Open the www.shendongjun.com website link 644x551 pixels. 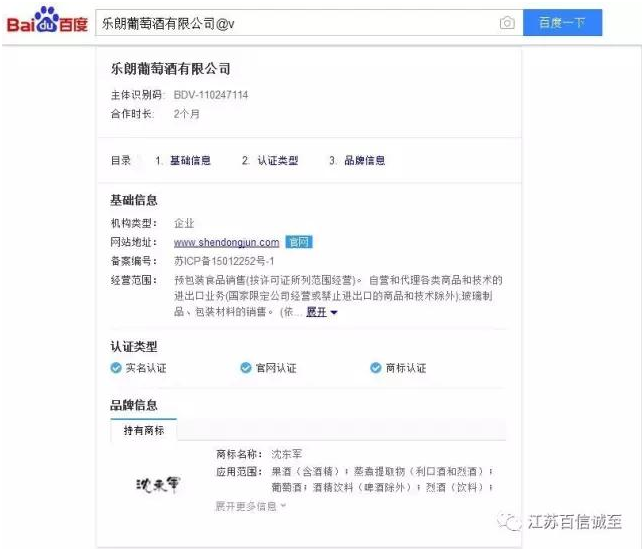click(226, 243)
